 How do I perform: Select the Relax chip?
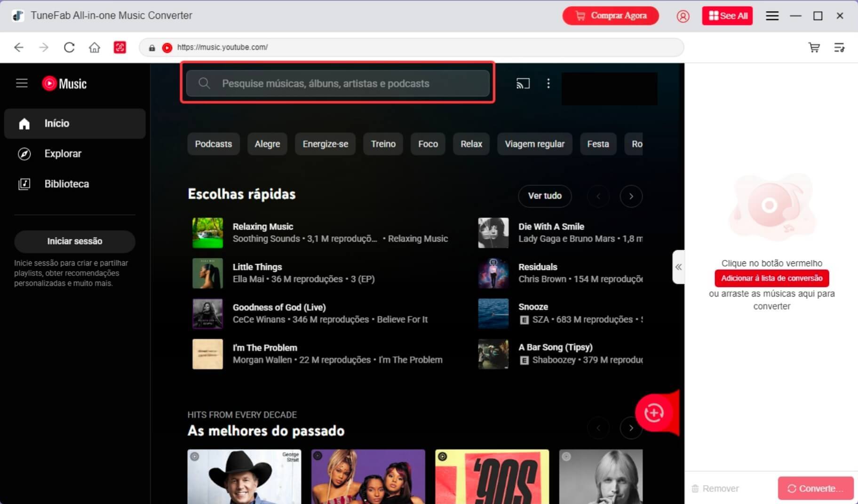tap(471, 144)
